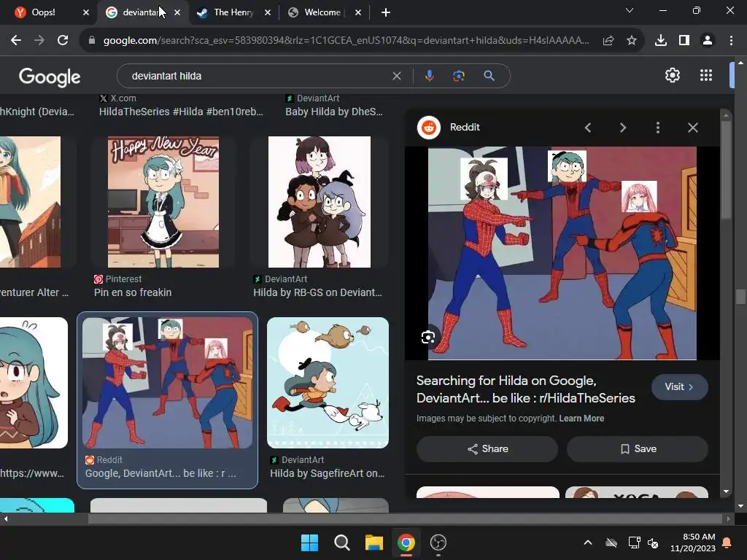Search inside image with Lens overlay icon
The height and width of the screenshot is (560, 747).
pos(428,337)
